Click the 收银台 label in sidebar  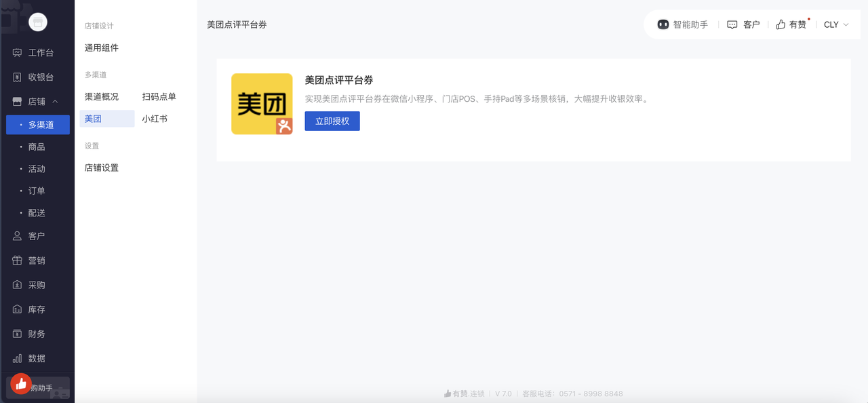pyautogui.click(x=41, y=77)
